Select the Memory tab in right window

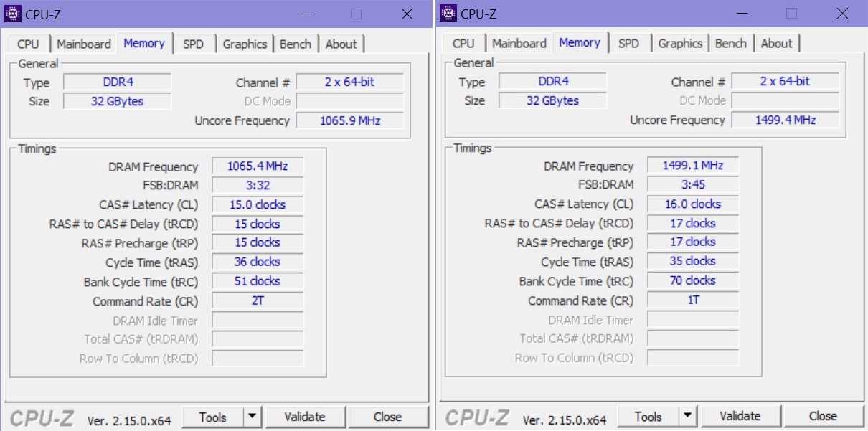[580, 42]
